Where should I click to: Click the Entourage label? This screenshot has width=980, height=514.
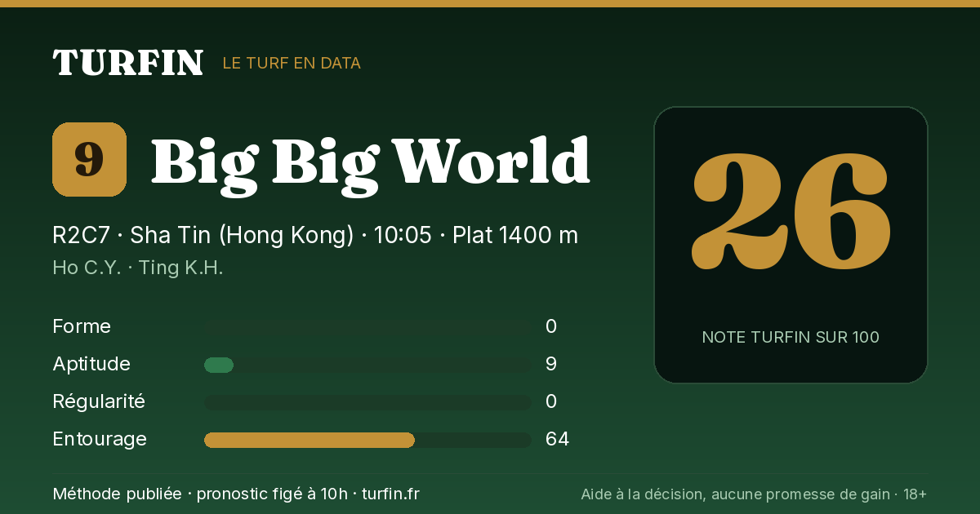click(100, 439)
